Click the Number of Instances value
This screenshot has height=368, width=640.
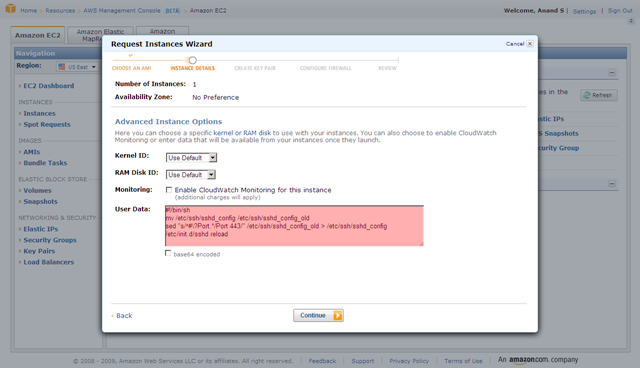point(194,84)
